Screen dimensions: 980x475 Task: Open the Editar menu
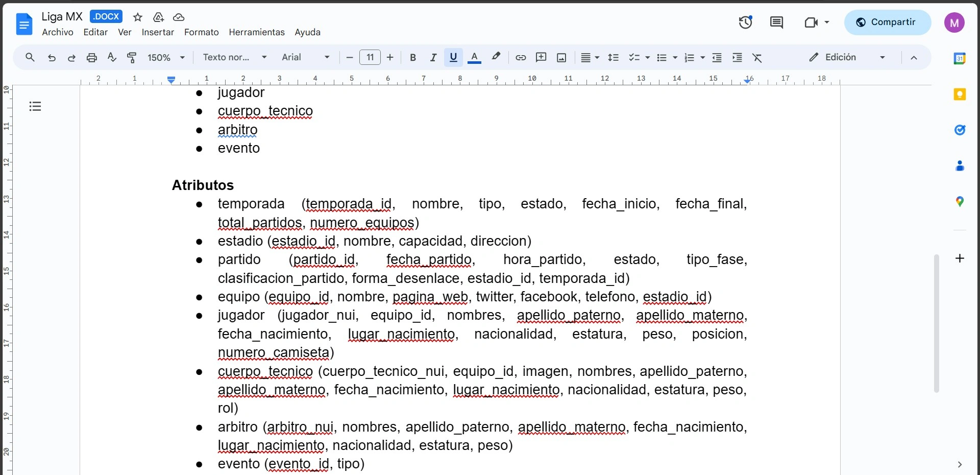95,32
